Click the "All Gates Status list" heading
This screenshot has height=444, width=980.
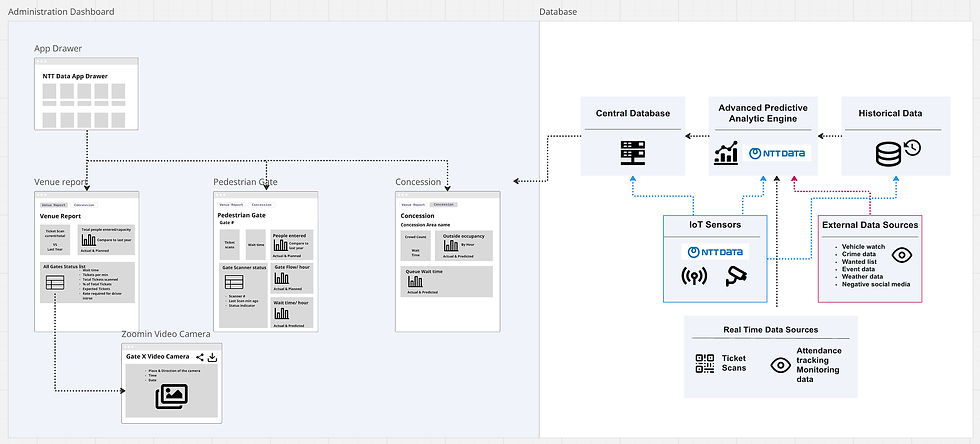(64, 266)
